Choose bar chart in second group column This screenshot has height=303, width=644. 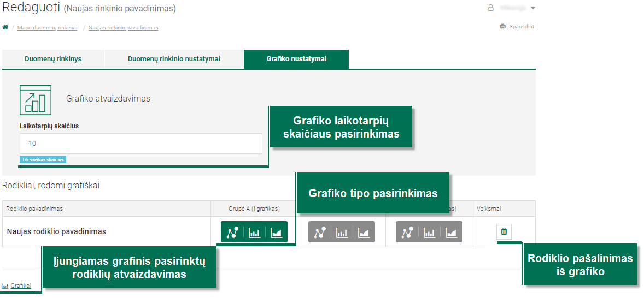click(342, 232)
